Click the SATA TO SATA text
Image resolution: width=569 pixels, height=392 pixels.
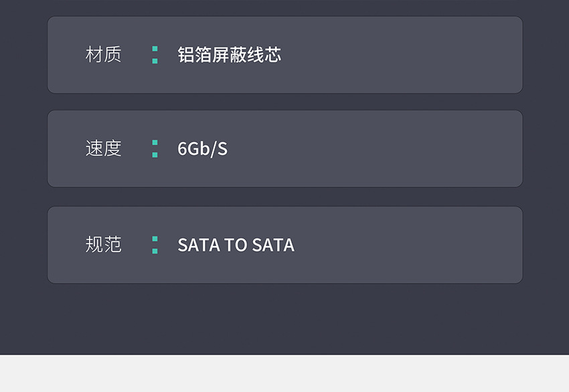236,245
